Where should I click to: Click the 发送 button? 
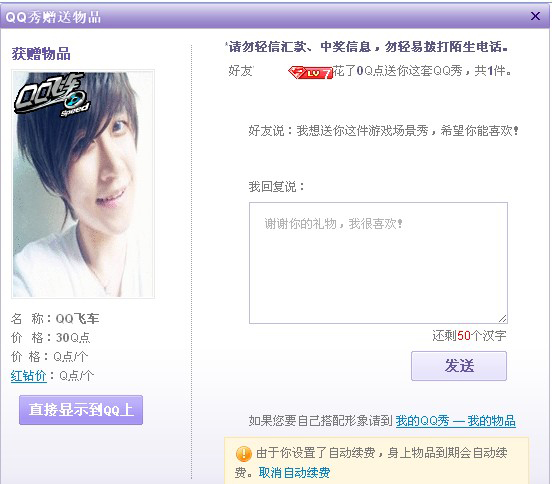pyautogui.click(x=459, y=366)
